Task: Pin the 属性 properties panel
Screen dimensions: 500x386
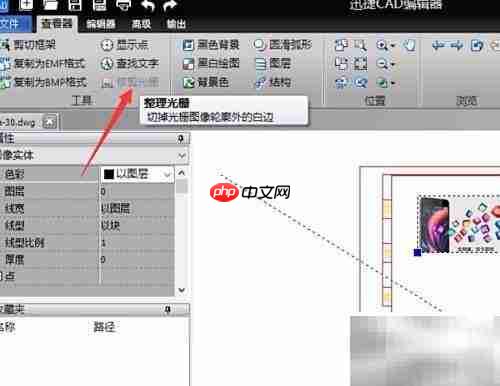Action: pos(181,138)
